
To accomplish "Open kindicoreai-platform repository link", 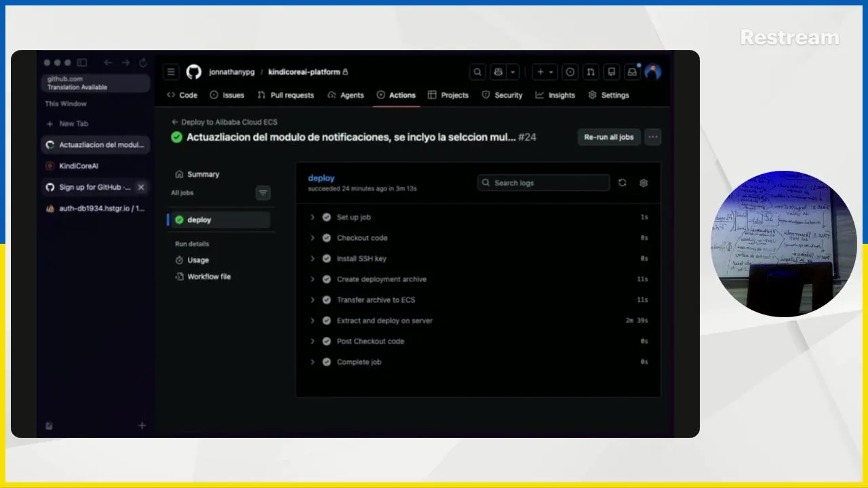I will click(x=304, y=72).
